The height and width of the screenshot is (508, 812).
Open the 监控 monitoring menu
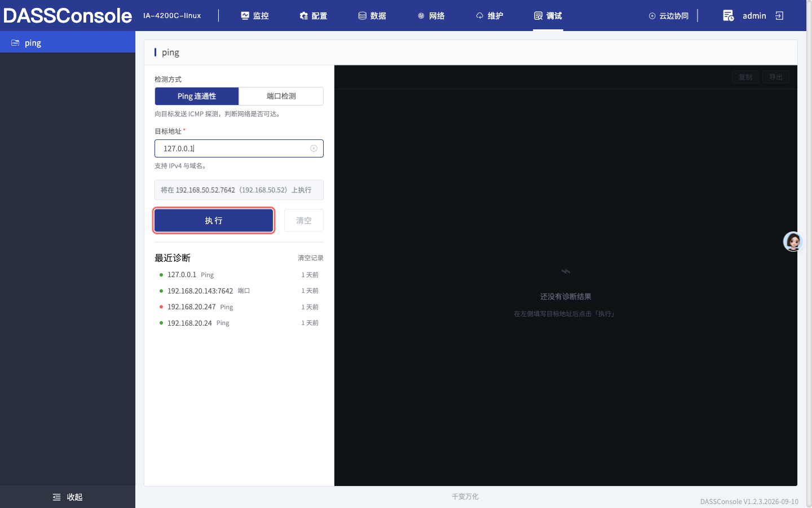(x=255, y=16)
